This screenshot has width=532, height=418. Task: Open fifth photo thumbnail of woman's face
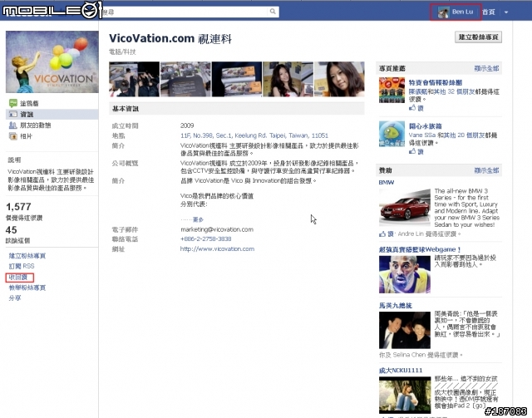339,79
